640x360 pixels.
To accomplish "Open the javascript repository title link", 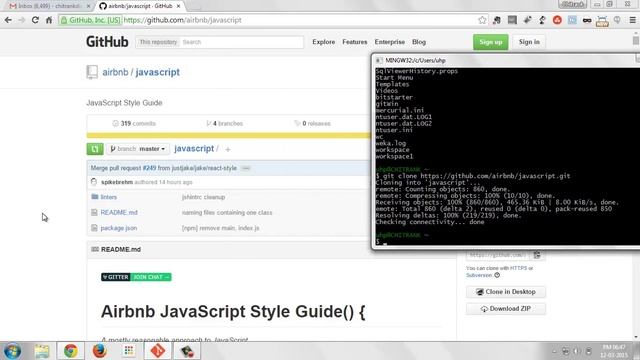I will point(158,72).
